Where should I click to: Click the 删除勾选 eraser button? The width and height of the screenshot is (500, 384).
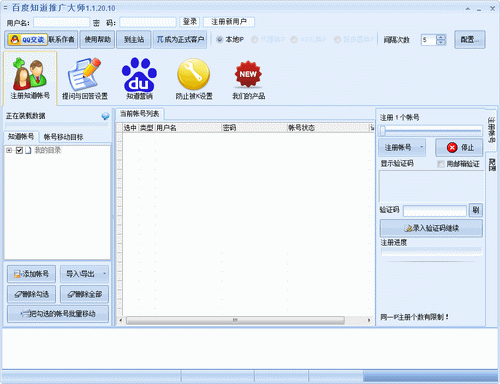pos(31,294)
